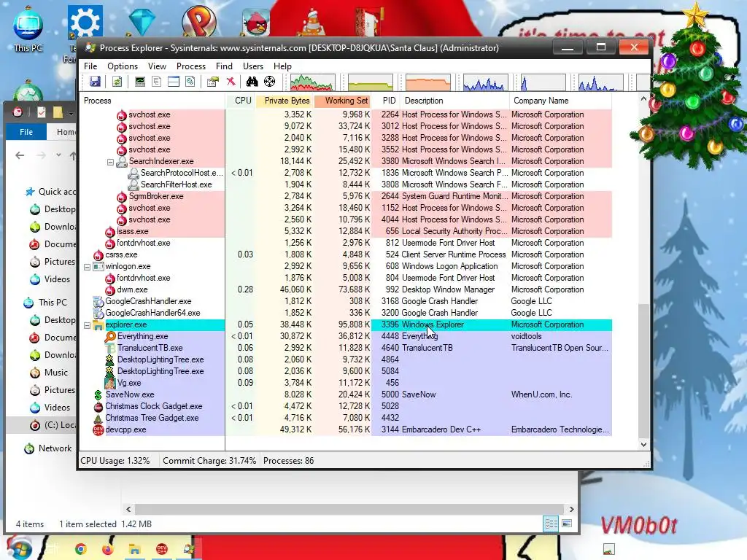Toggle the Show Process Tree toolbar icon
The image size is (747, 560).
coord(156,82)
